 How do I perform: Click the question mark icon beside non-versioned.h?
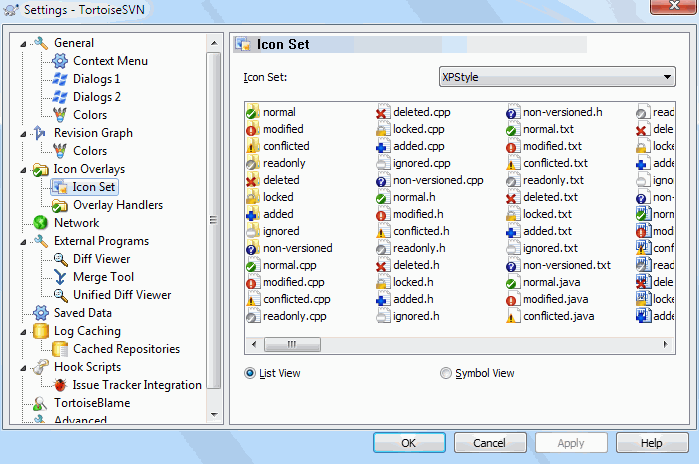click(x=513, y=112)
